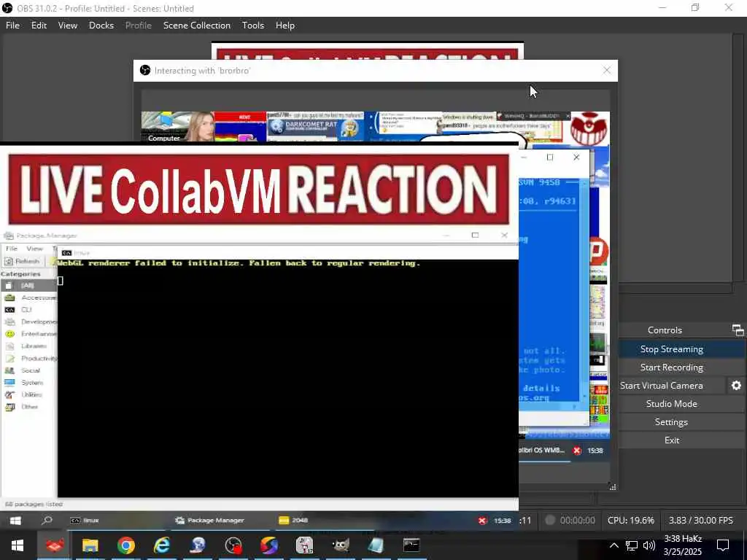
Task: Click the Refresh button in Package Manager
Action: click(23, 261)
